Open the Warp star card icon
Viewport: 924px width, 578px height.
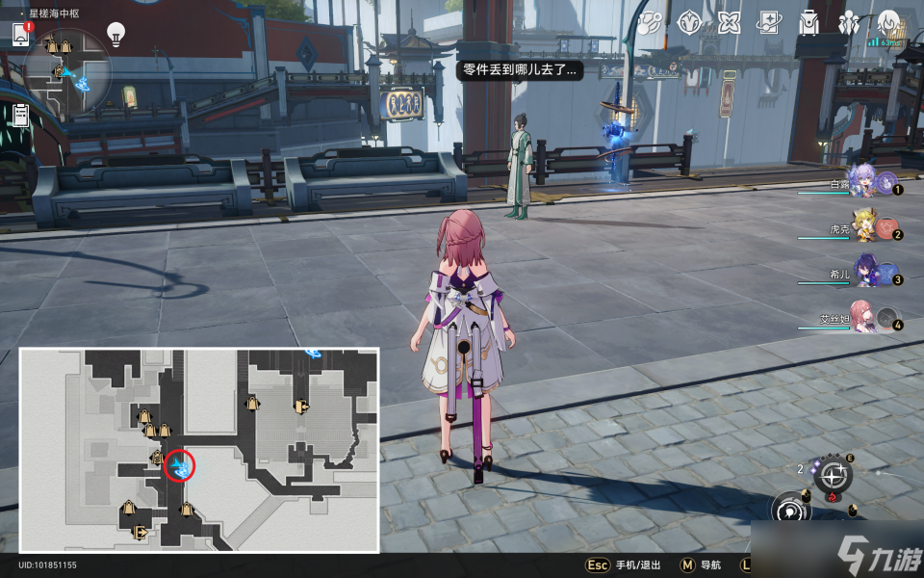point(768,22)
